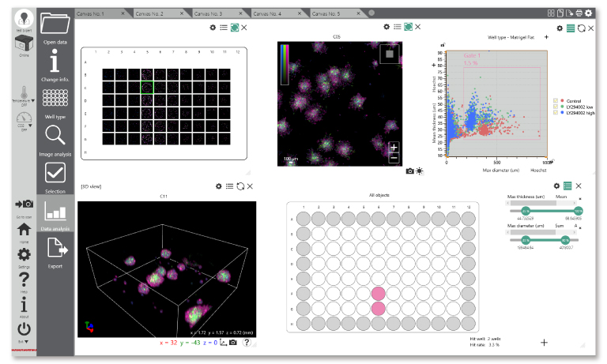Open the Data analysis panel
The width and height of the screenshot is (607, 364).
[x=55, y=212]
